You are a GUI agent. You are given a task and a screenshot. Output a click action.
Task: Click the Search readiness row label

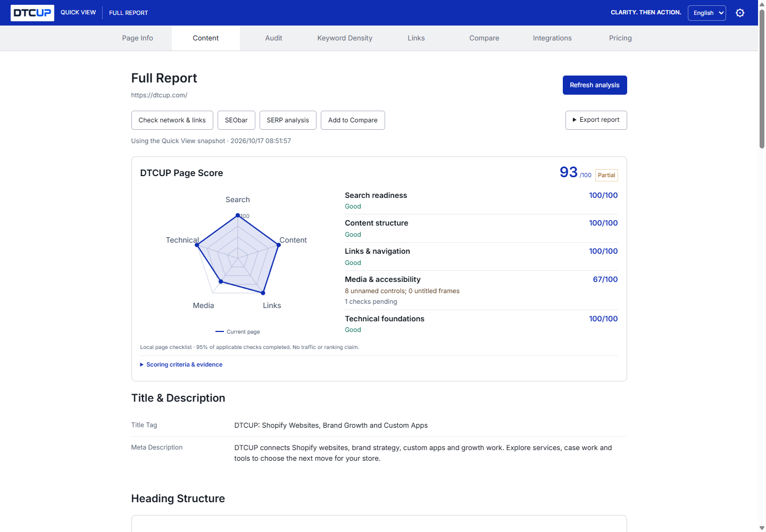click(x=376, y=195)
